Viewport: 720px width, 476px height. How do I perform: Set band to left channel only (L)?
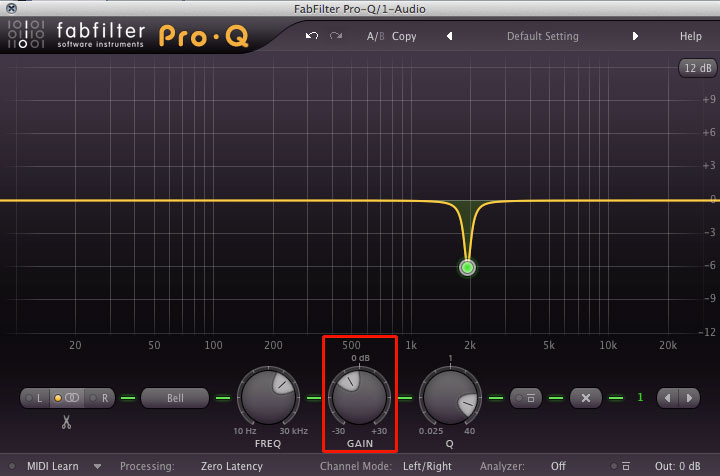[x=38, y=398]
